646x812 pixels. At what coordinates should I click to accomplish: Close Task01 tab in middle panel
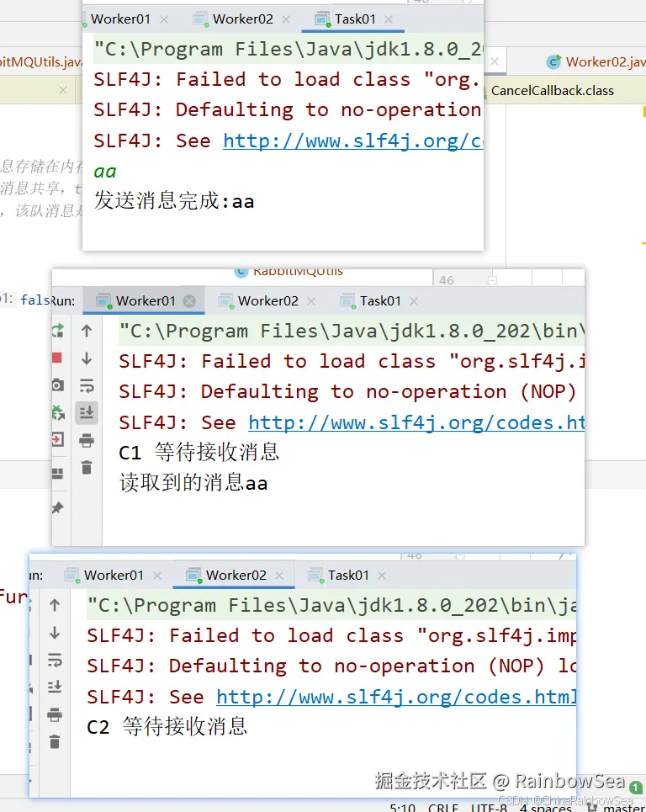414,301
